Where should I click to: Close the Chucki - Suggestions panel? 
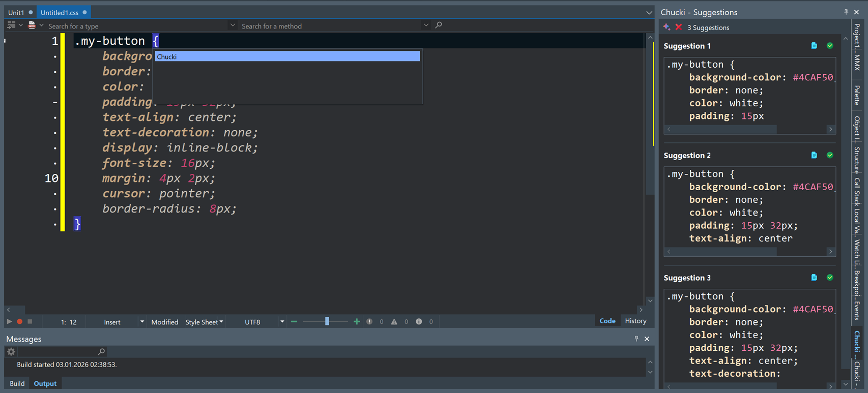click(856, 12)
